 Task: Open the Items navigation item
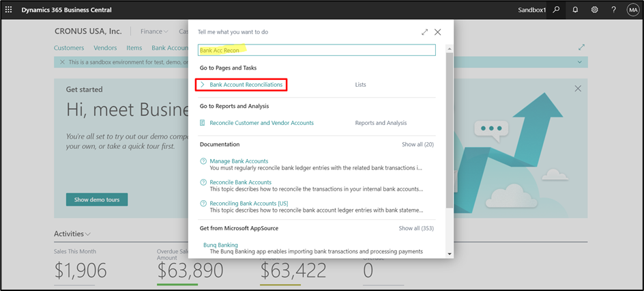(134, 48)
